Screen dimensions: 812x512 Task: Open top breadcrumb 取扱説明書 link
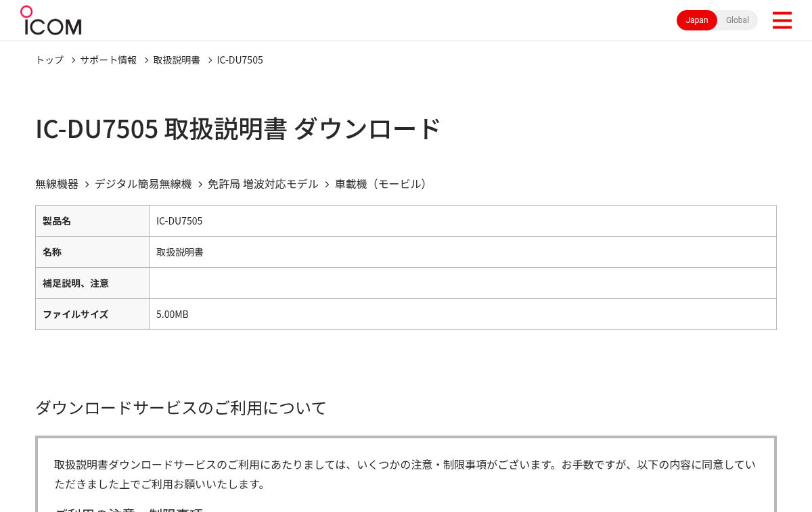point(177,60)
